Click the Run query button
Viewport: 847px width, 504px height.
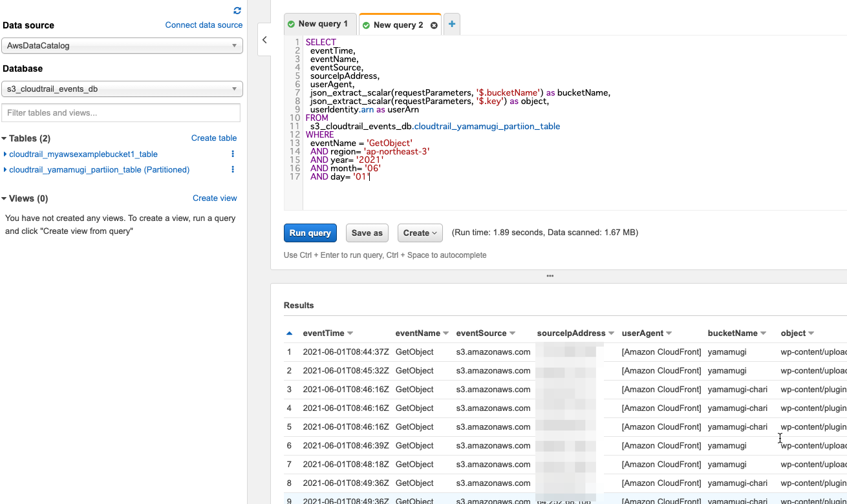point(310,233)
